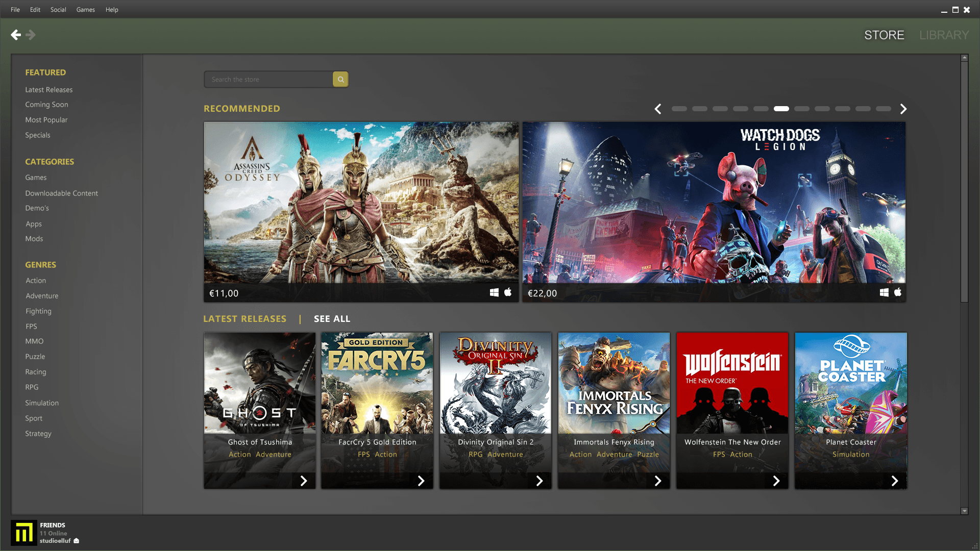Show next recommended slide arrow
The width and height of the screenshot is (980, 551).
903,109
